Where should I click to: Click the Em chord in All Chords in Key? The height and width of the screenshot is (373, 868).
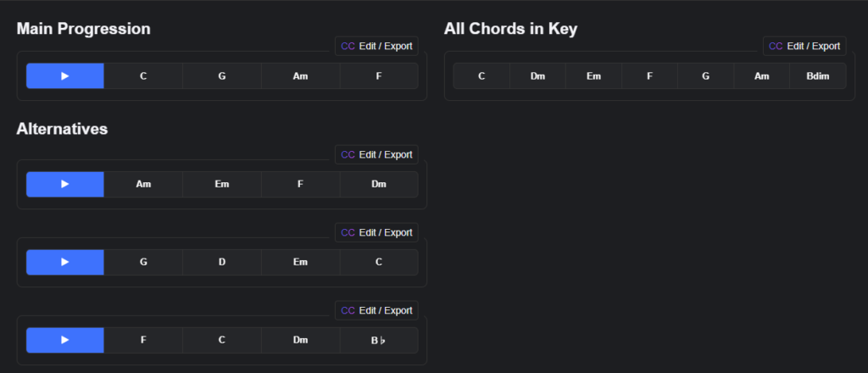point(593,75)
